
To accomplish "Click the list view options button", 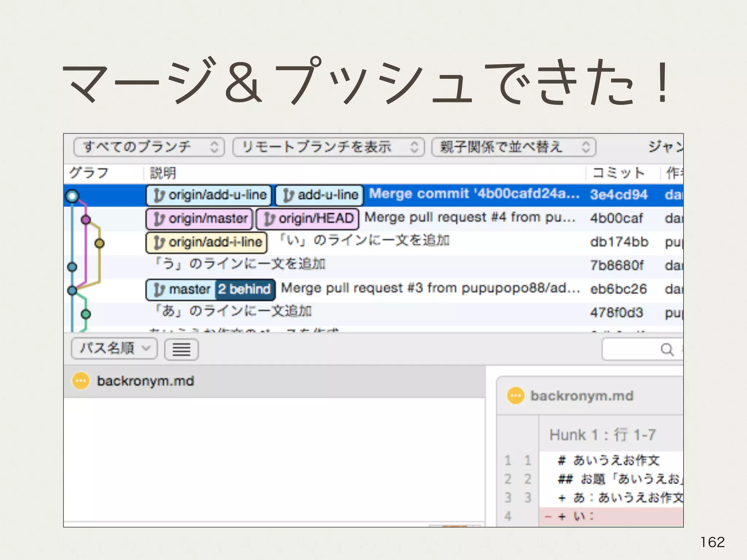I will click(x=181, y=349).
